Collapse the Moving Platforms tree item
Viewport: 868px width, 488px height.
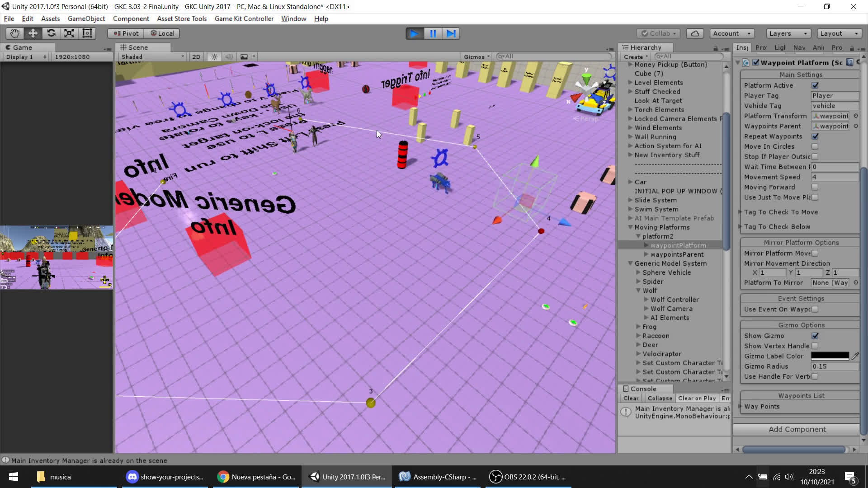[630, 227]
